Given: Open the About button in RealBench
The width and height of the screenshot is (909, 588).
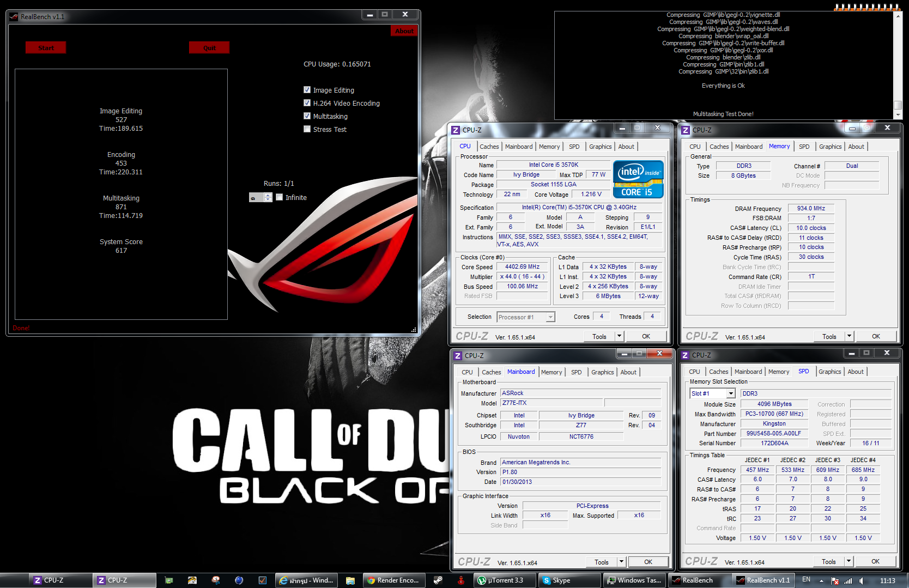Looking at the screenshot, I should point(404,31).
